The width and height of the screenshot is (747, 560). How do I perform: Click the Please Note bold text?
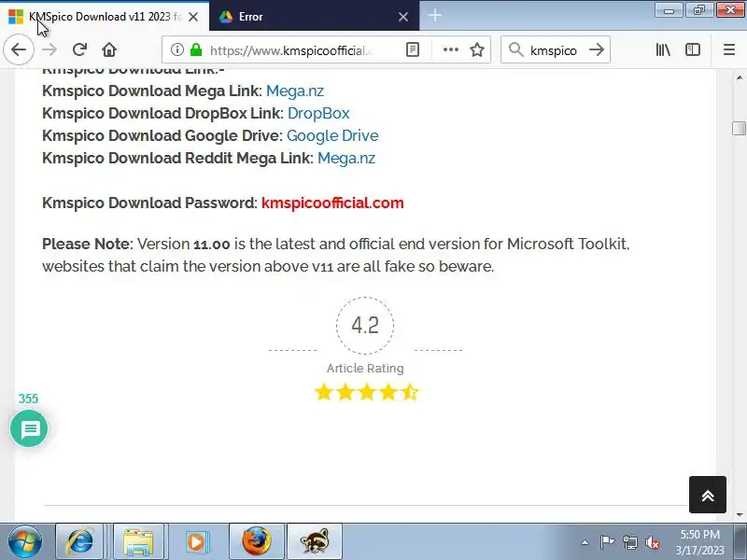[86, 244]
